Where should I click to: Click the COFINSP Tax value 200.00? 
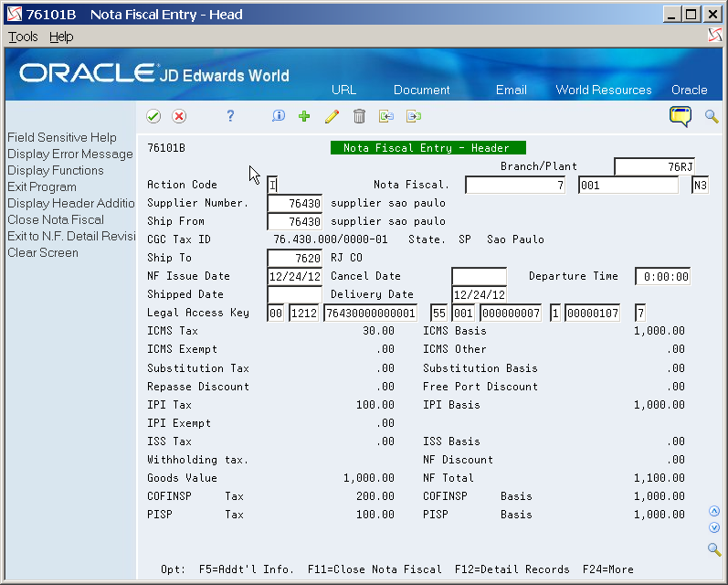coord(375,495)
